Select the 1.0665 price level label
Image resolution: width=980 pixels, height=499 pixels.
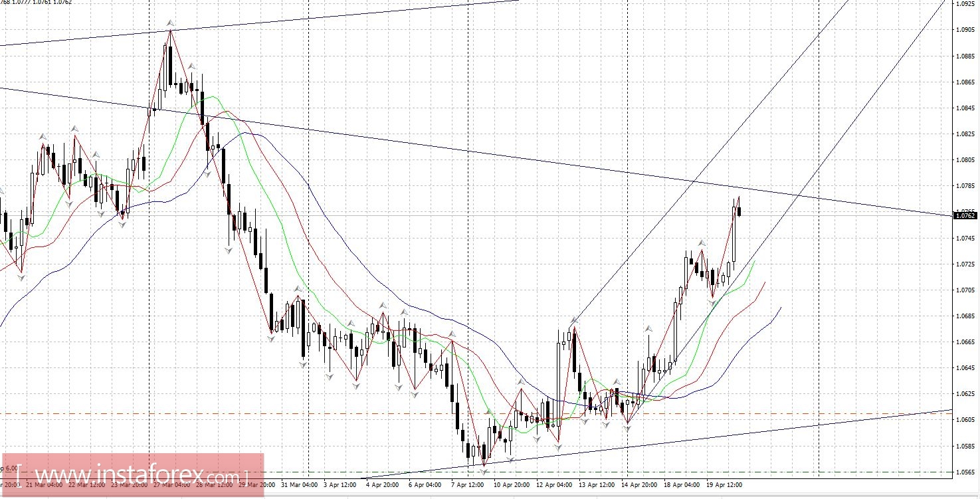click(x=965, y=342)
